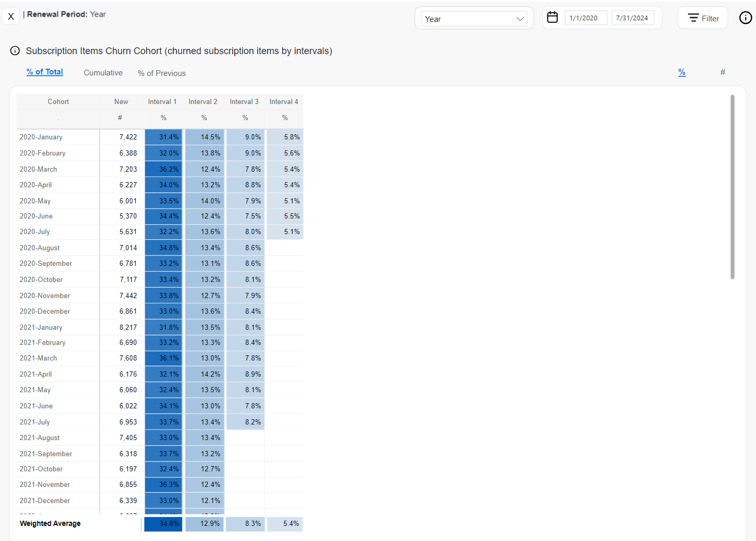Click 2021-November Interval 1 cell 36.3%
Screen dimensions: 756x541
click(163, 485)
